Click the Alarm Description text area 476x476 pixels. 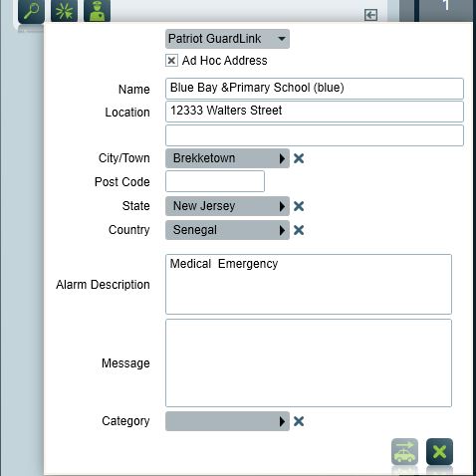309,284
